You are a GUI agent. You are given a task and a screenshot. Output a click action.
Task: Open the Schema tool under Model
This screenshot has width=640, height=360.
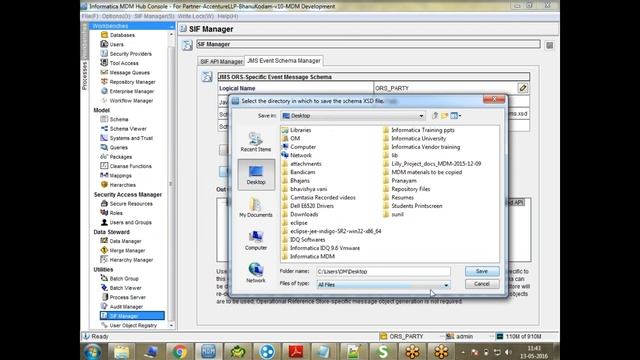pos(119,120)
